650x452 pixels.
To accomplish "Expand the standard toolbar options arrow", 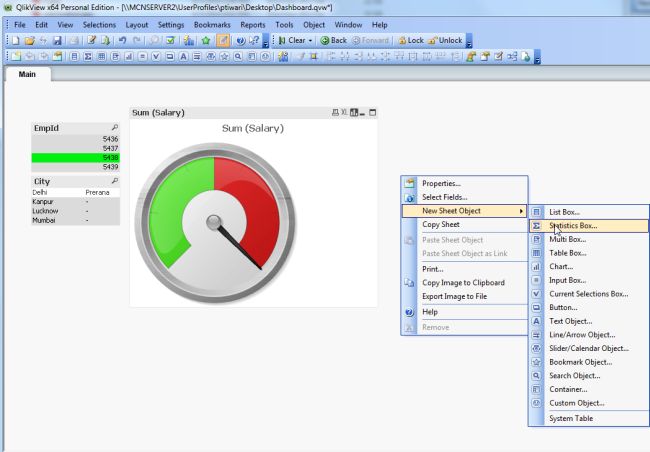I will tap(266, 41).
